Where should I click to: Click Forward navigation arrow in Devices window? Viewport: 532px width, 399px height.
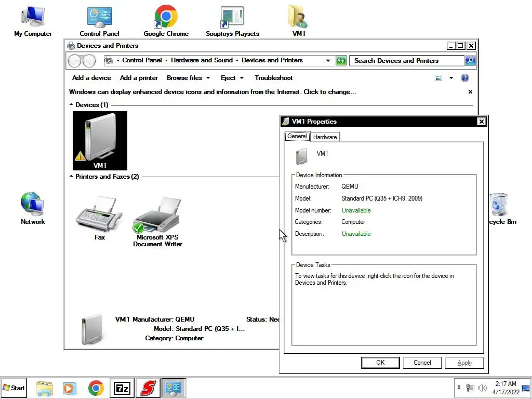(x=89, y=61)
